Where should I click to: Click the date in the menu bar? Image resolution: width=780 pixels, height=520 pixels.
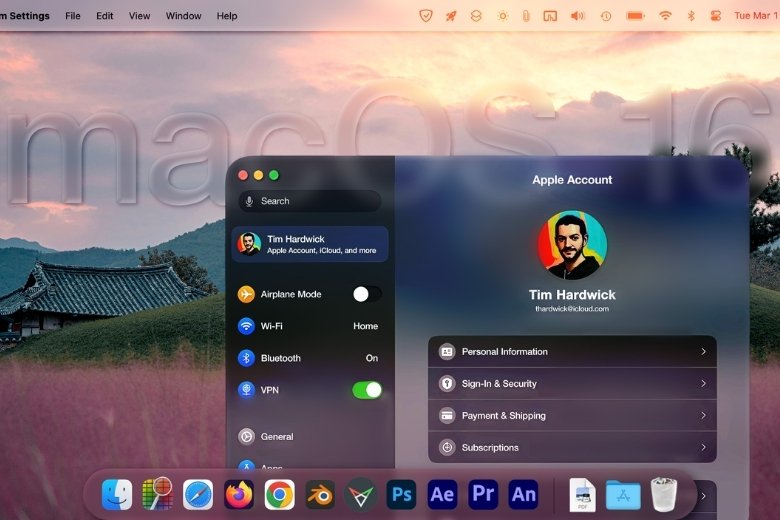pos(757,16)
